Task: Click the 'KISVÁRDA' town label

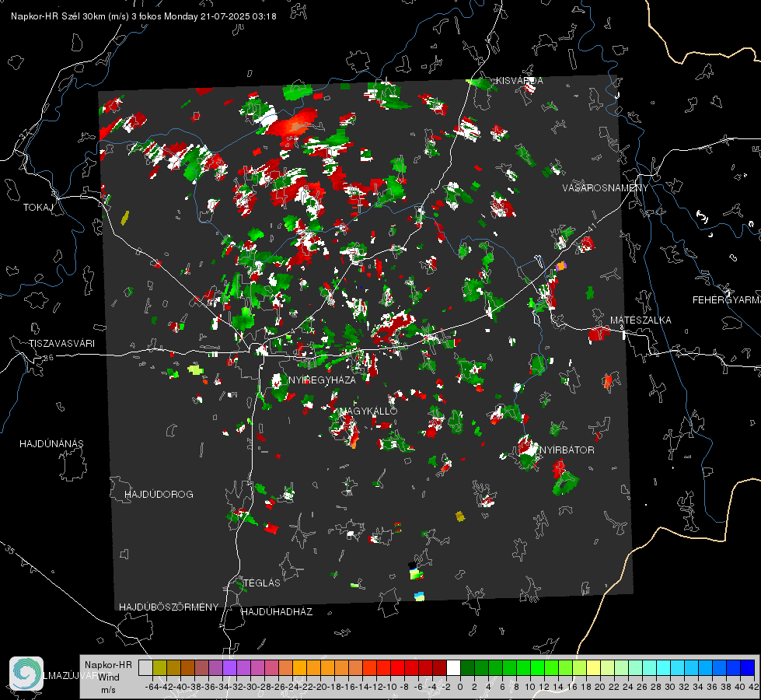Action: tap(519, 81)
